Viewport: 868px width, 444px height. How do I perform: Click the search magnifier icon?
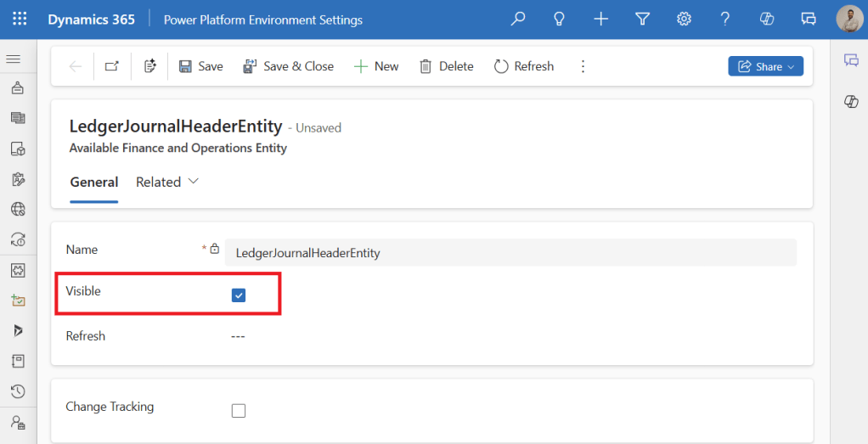(x=517, y=19)
